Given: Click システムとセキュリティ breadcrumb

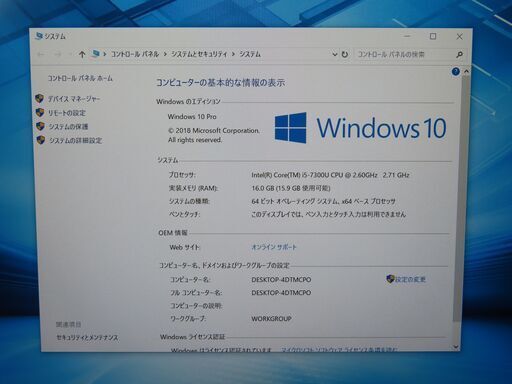Looking at the screenshot, I should tap(199, 54).
